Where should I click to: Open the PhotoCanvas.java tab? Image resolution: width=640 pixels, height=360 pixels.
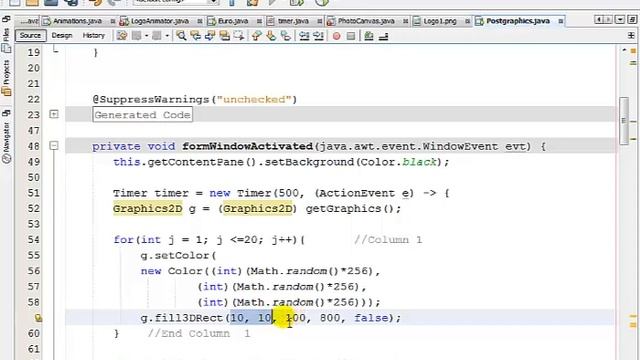pyautogui.click(x=365, y=21)
